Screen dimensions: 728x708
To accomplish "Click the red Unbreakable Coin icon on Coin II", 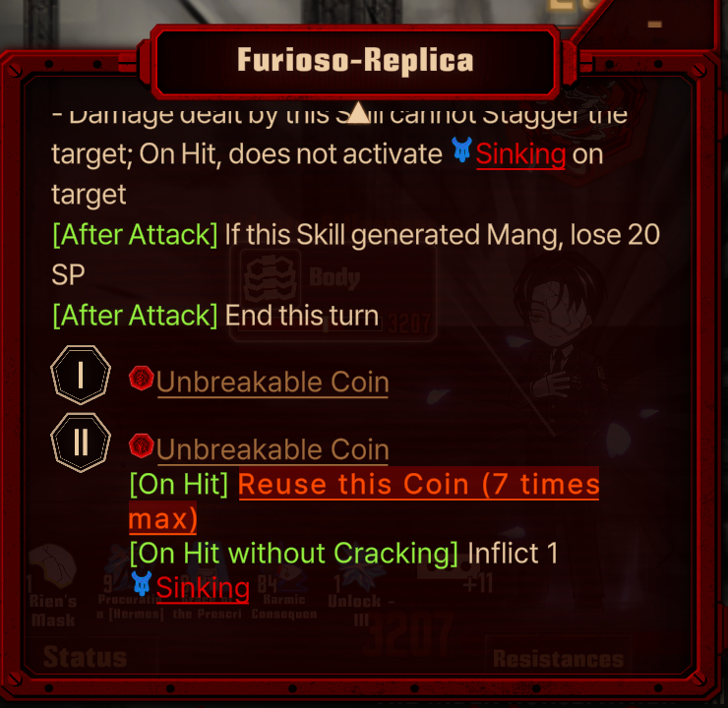I will [141, 445].
